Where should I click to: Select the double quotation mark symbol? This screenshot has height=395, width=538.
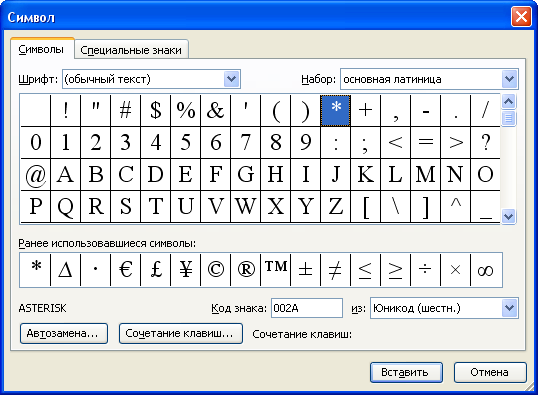pos(95,111)
